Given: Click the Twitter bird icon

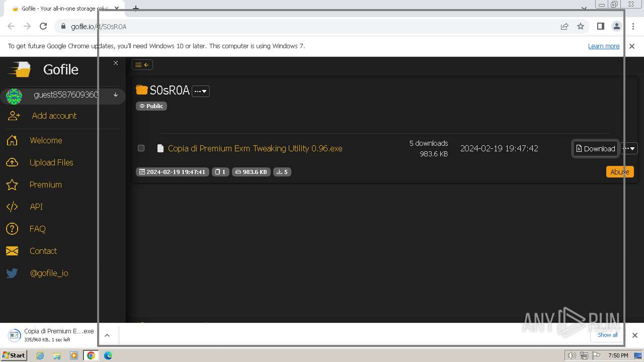Looking at the screenshot, I should [x=12, y=273].
